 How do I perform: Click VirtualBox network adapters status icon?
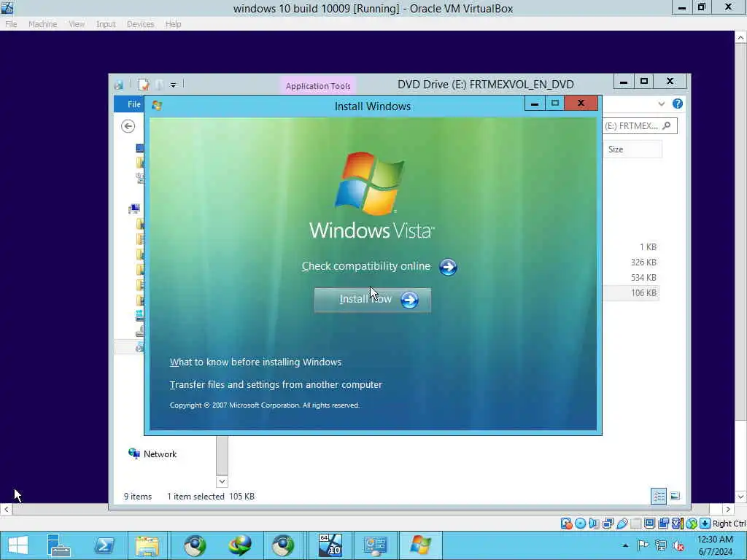[608, 524]
